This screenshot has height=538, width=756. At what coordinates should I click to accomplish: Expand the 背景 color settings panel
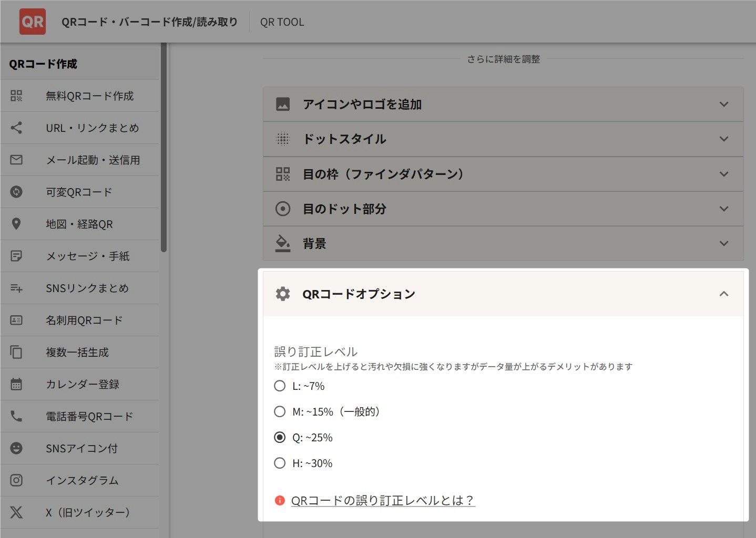click(503, 244)
